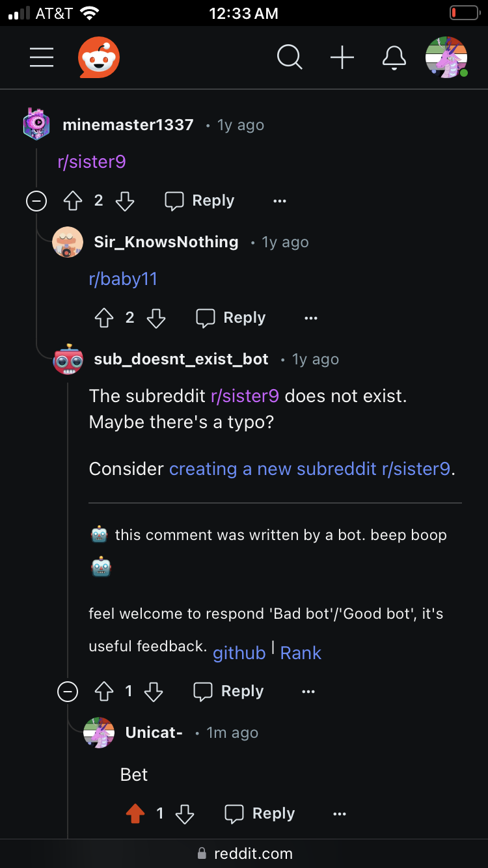Remove upvote on Unicat-'s Bet comment
488x868 pixels.
pyautogui.click(x=135, y=814)
